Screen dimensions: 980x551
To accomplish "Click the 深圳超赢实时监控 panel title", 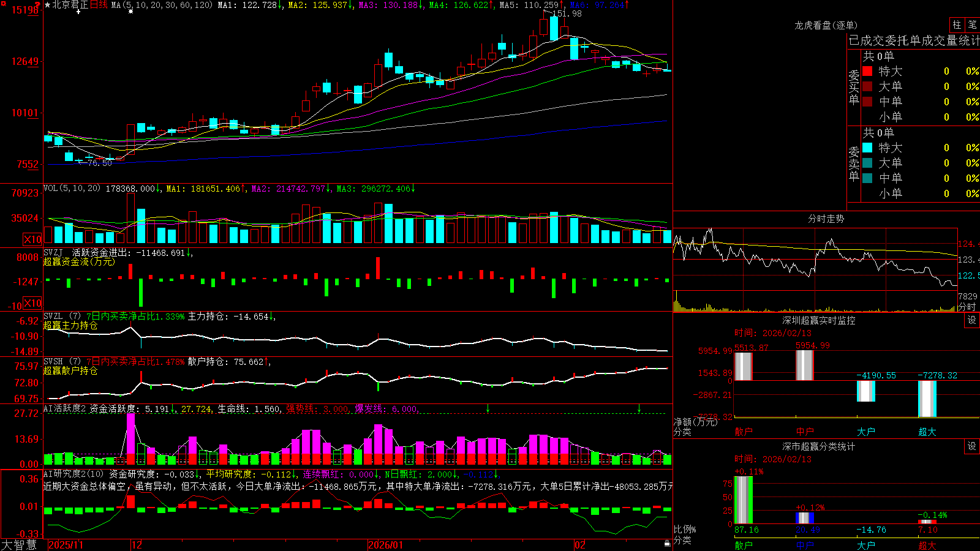I will [x=819, y=320].
